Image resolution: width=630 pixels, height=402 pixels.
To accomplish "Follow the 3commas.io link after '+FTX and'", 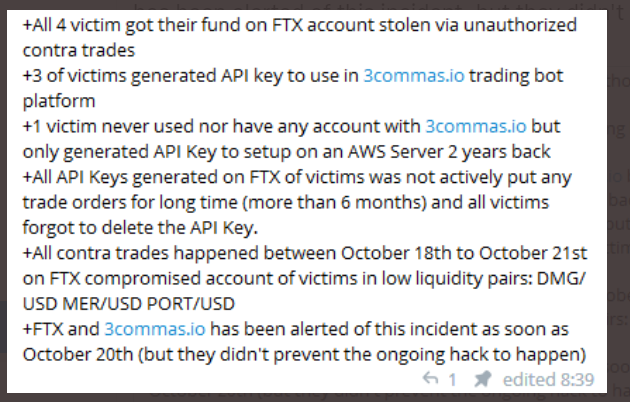I will pyautogui.click(x=153, y=329).
